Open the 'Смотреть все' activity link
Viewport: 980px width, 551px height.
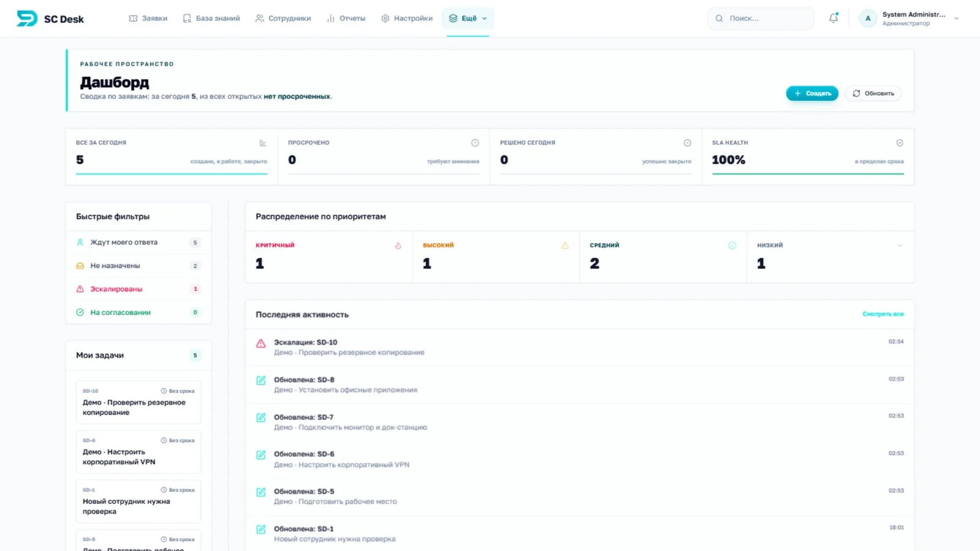(x=883, y=314)
